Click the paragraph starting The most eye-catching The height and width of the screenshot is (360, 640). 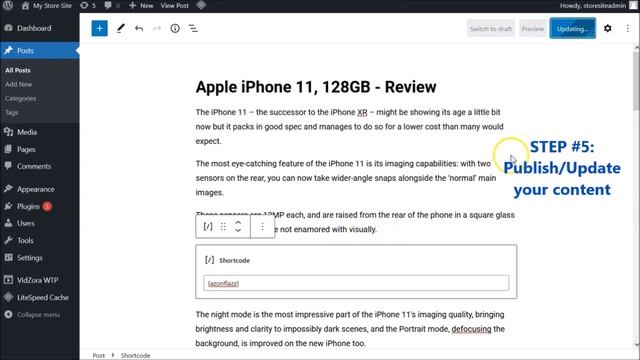346,178
